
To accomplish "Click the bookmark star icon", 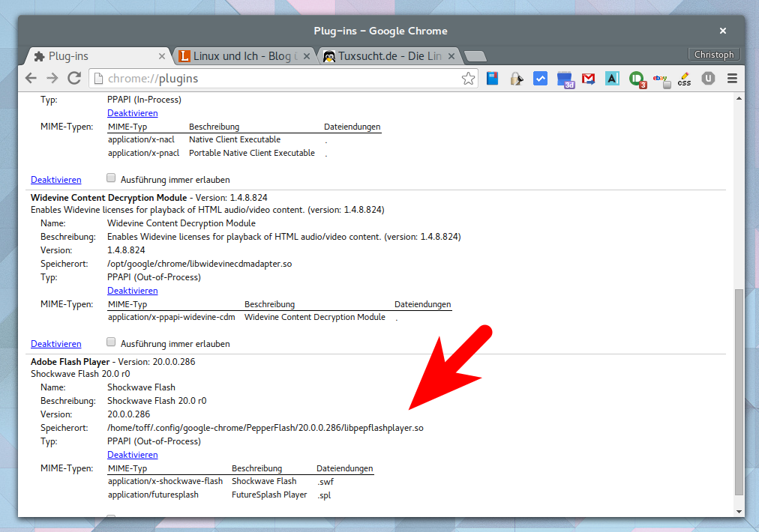I will pyautogui.click(x=468, y=79).
